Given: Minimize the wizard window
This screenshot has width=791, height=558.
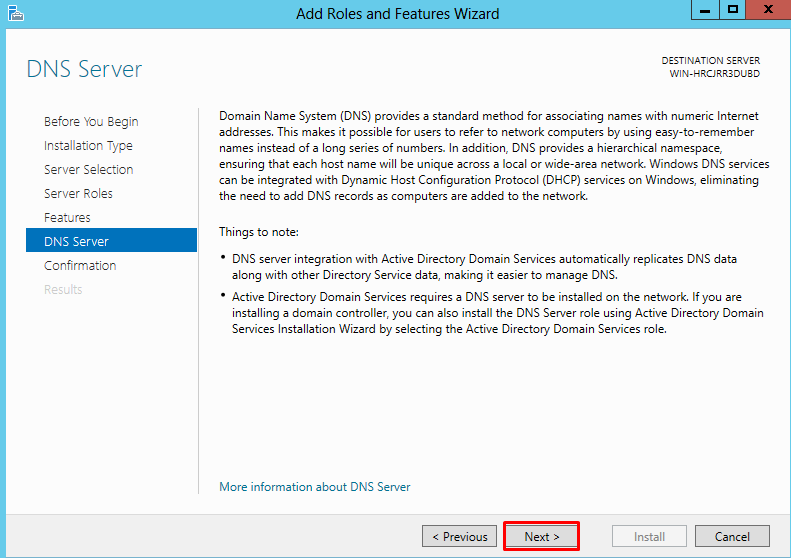Looking at the screenshot, I should pos(705,10).
